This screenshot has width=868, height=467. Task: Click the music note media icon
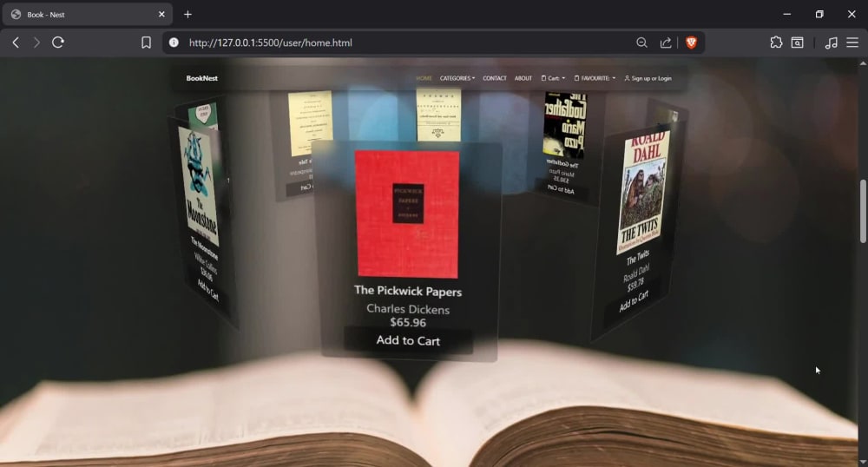[x=831, y=43]
